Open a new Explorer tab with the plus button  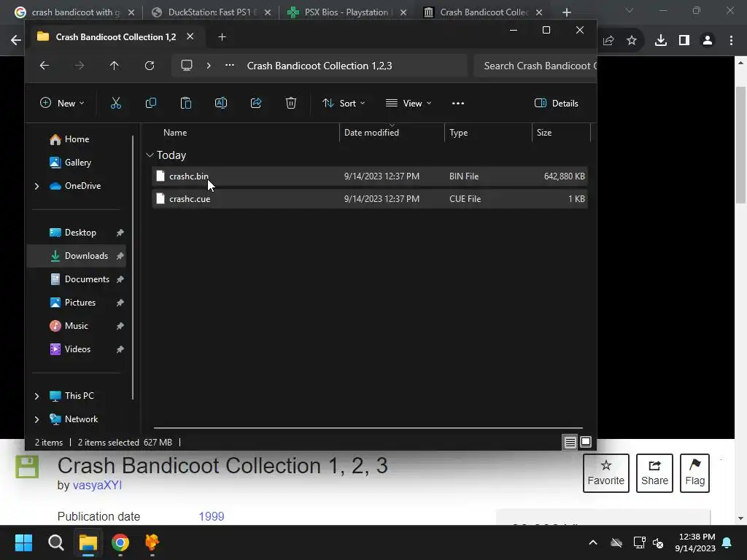pyautogui.click(x=222, y=37)
